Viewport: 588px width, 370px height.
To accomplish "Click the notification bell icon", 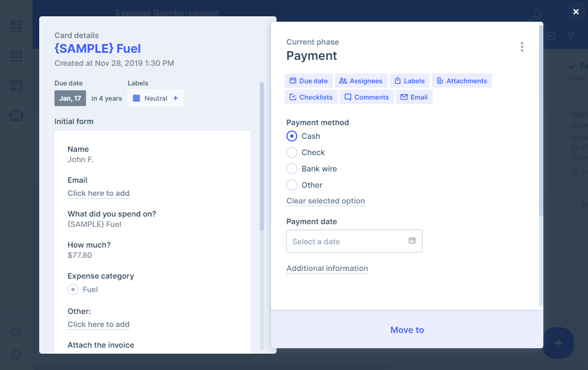I will pos(537,14).
